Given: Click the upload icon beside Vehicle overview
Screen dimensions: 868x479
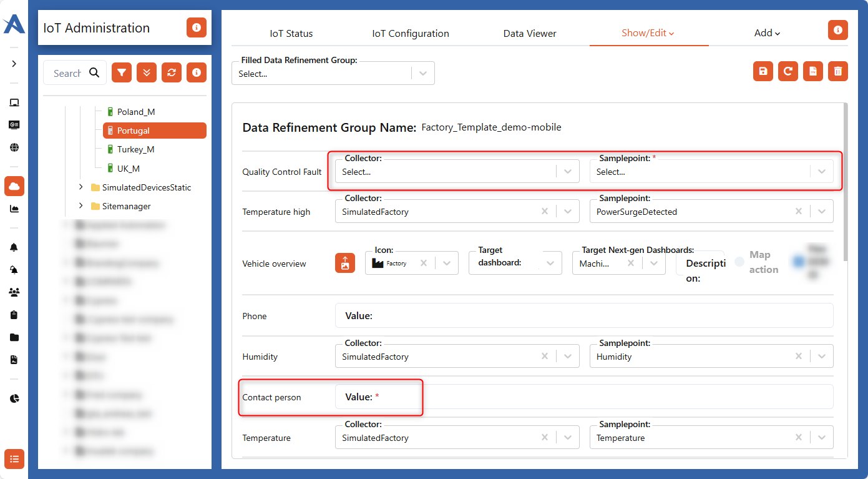Looking at the screenshot, I should point(345,263).
